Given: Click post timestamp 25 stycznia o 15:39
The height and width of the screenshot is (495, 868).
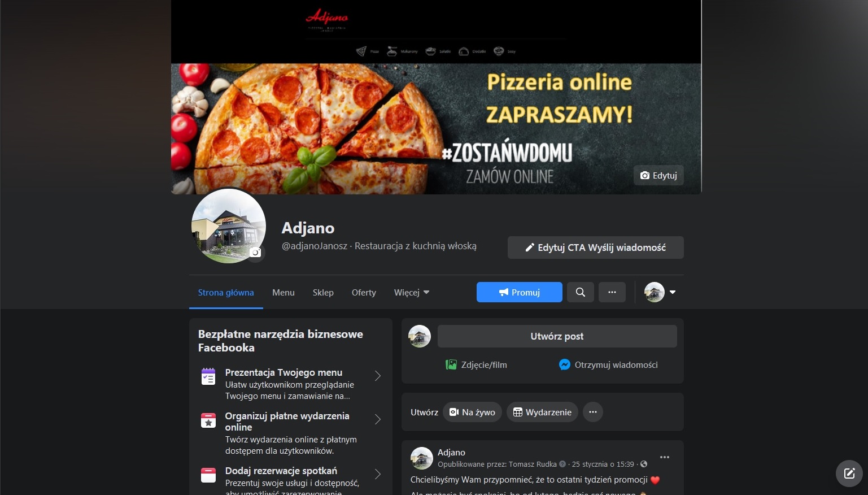Looking at the screenshot, I should click(603, 464).
